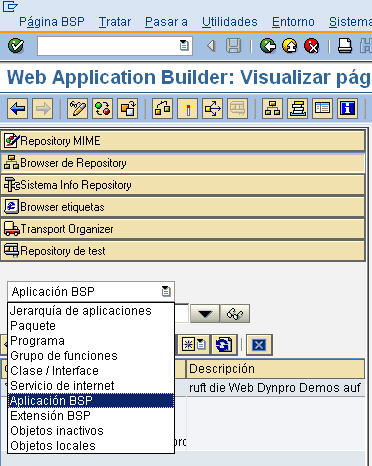Viewport: 372px width, 466px height.
Task: Click the Activate matchstick icon
Action: coord(188,108)
